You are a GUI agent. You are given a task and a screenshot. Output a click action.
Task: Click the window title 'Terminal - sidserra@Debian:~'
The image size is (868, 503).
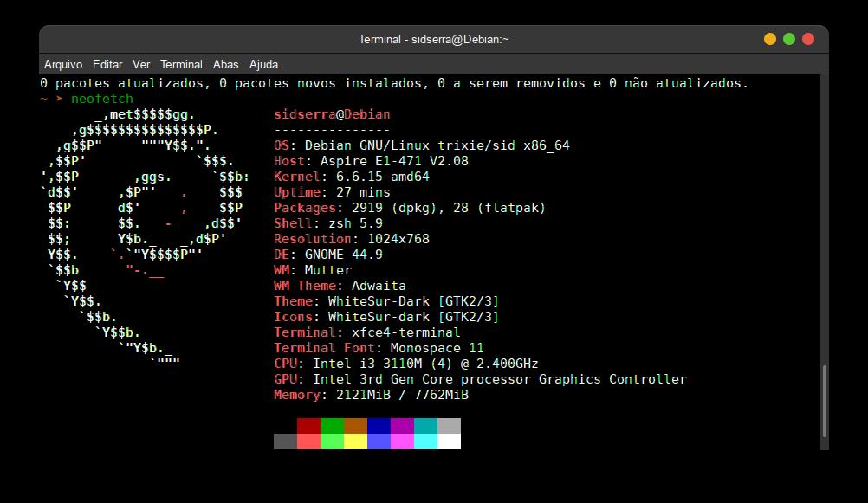(433, 39)
